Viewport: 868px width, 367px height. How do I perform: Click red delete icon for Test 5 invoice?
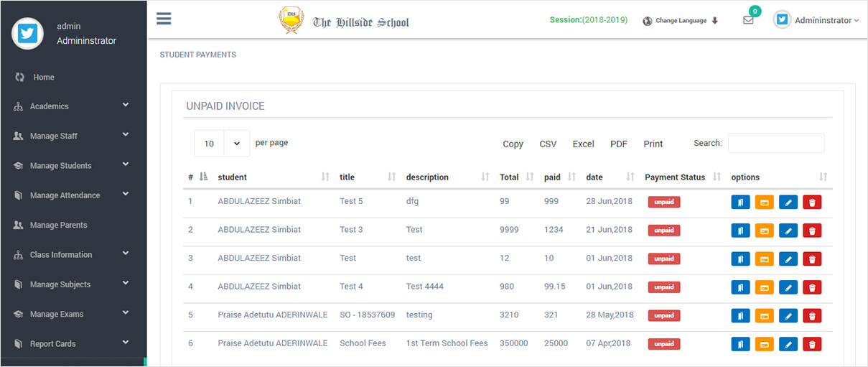(x=812, y=203)
